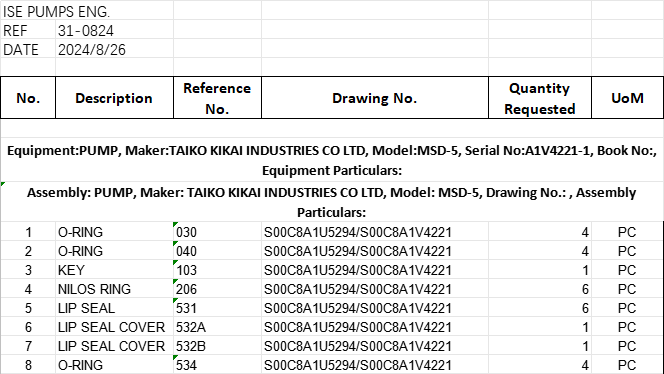Image resolution: width=664 pixels, height=374 pixels.
Task: Select the 'Quantity Requested' column header
Action: pos(540,98)
